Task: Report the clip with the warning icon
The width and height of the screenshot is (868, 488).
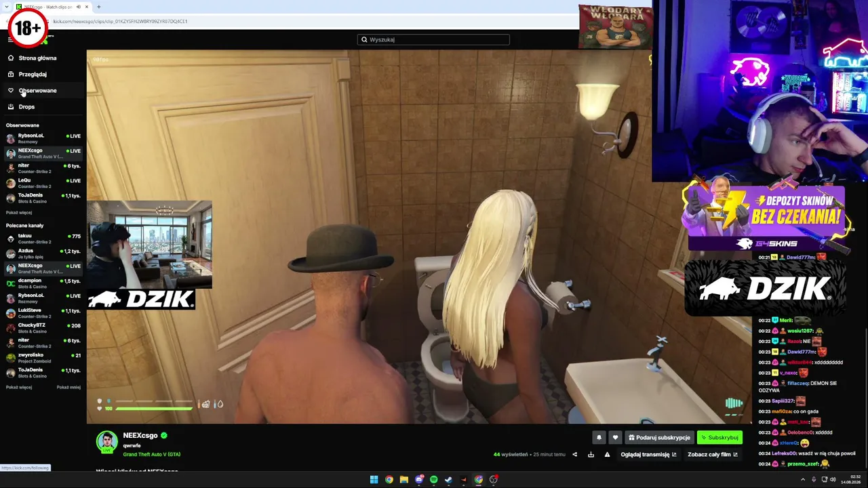Action: (607, 455)
